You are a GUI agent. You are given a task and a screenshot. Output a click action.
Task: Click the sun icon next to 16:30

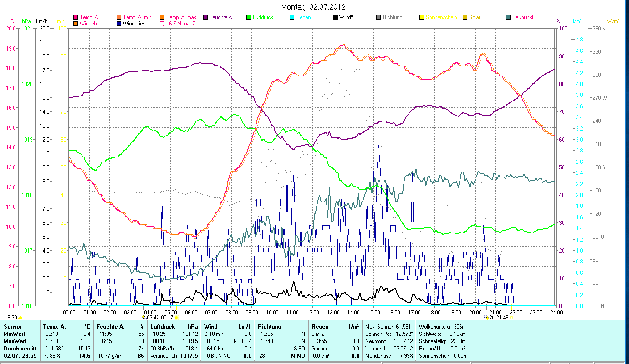pos(20,318)
